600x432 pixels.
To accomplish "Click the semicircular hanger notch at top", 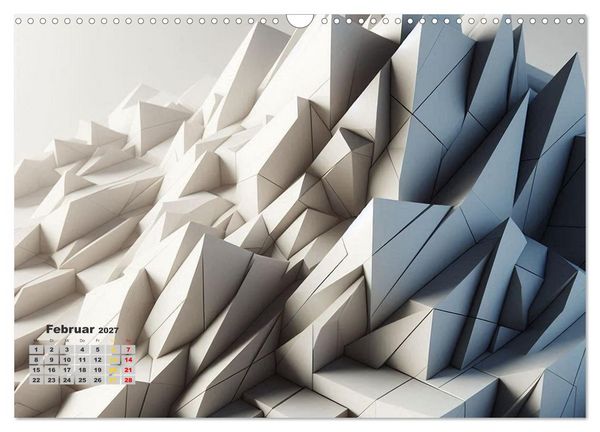I will (x=300, y=21).
